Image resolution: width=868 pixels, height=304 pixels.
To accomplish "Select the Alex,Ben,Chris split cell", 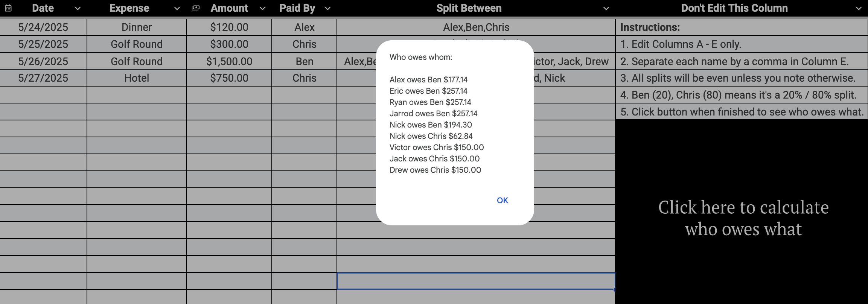I will coord(476,27).
